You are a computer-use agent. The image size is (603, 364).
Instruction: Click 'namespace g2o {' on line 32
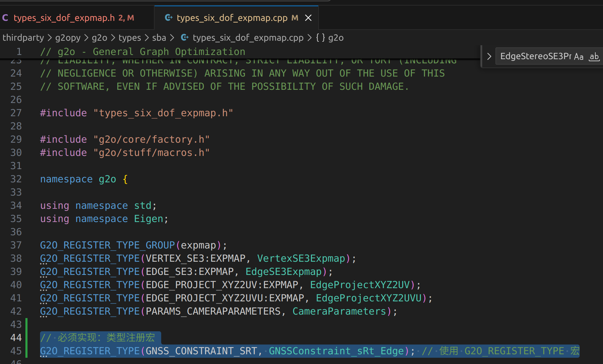pos(84,179)
